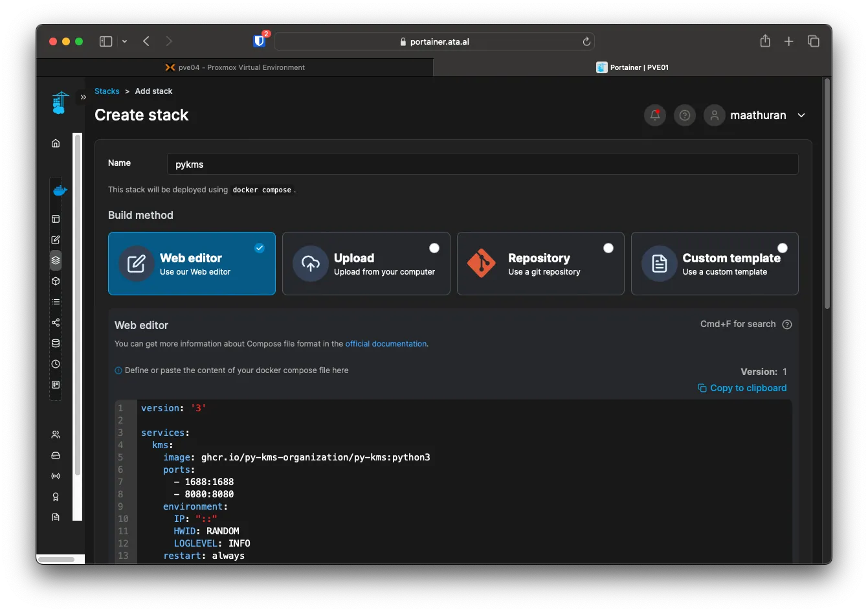Screen dimensions: 868x612
Task: Click the page vertical scrollbar
Action: tap(827, 194)
